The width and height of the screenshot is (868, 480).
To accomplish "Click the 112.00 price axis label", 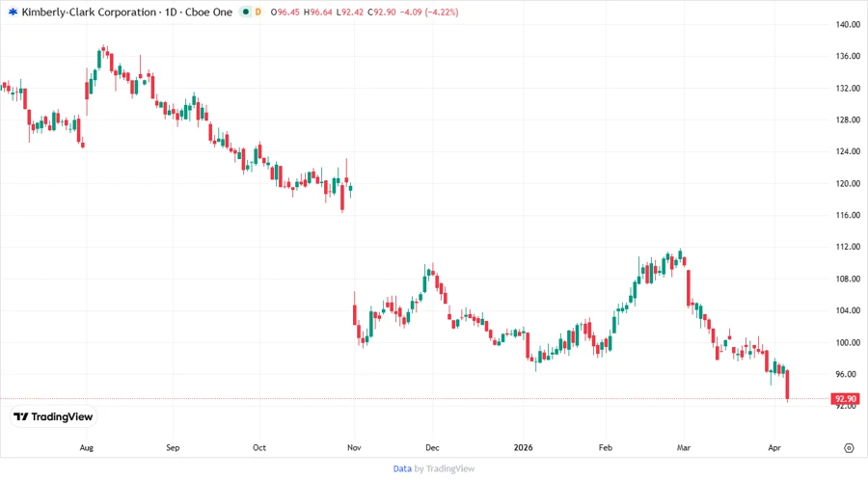I will (848, 247).
